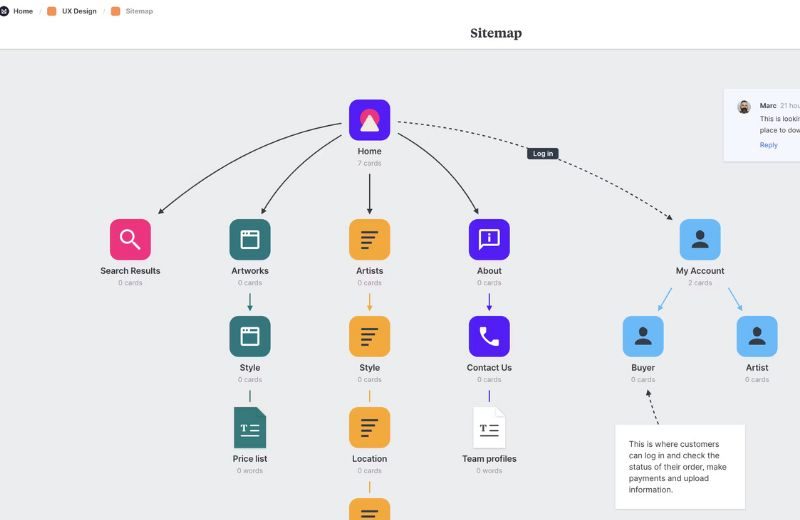The width and height of the screenshot is (800, 520).
Task: Click the Search Results label
Action: coord(130,270)
